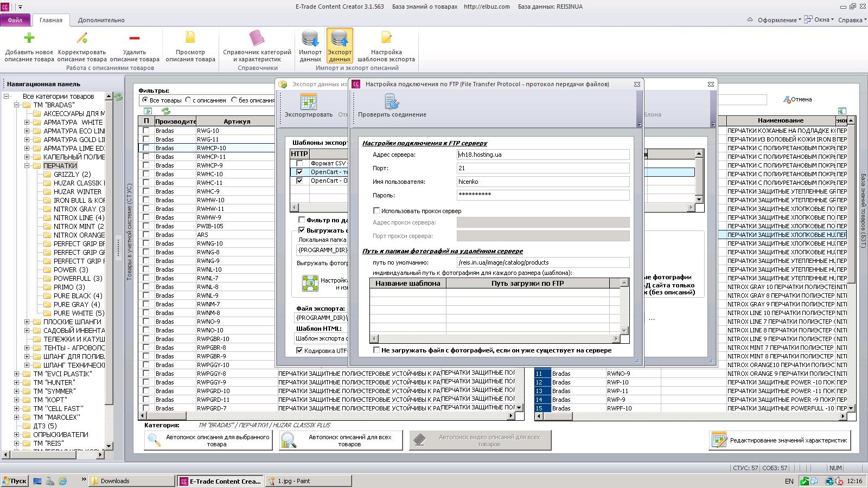Select 'without description' filter radio button
The image size is (868, 488).
pos(234,100)
